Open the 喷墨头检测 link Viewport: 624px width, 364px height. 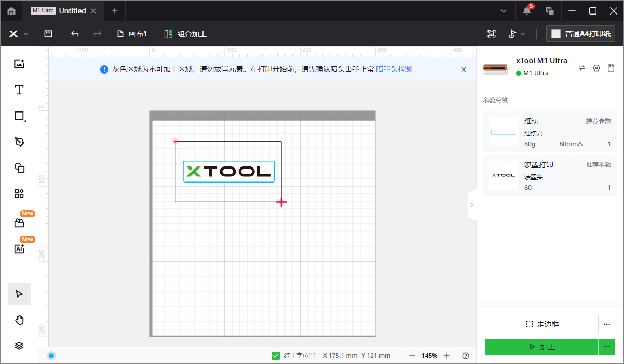395,69
